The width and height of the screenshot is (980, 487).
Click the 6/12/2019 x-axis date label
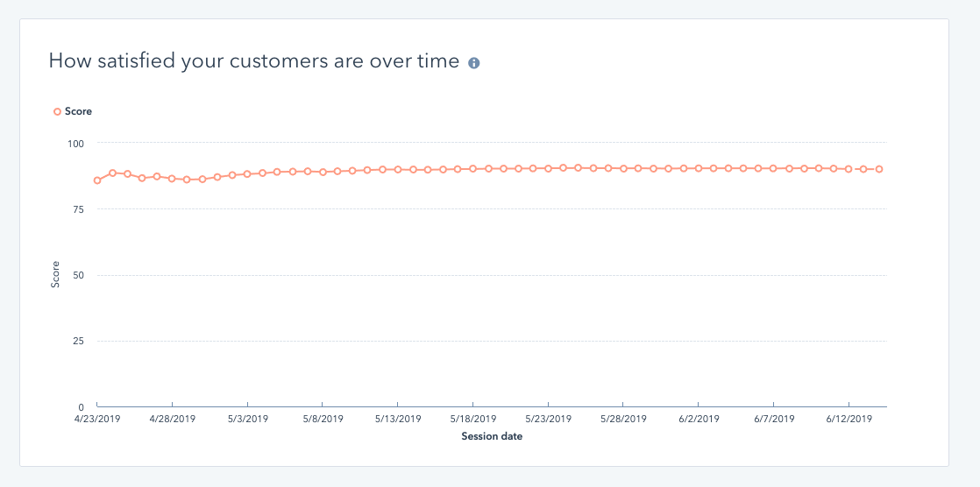tap(849, 419)
